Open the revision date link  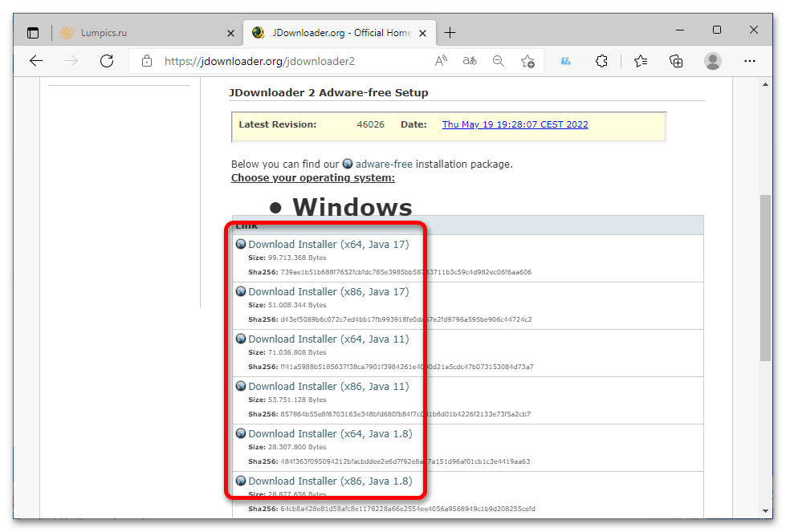coord(515,124)
